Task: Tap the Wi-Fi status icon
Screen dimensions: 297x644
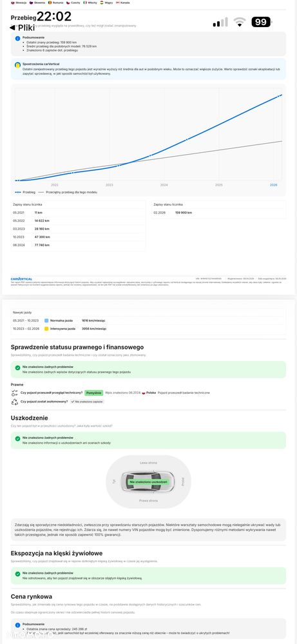Action: point(239,22)
